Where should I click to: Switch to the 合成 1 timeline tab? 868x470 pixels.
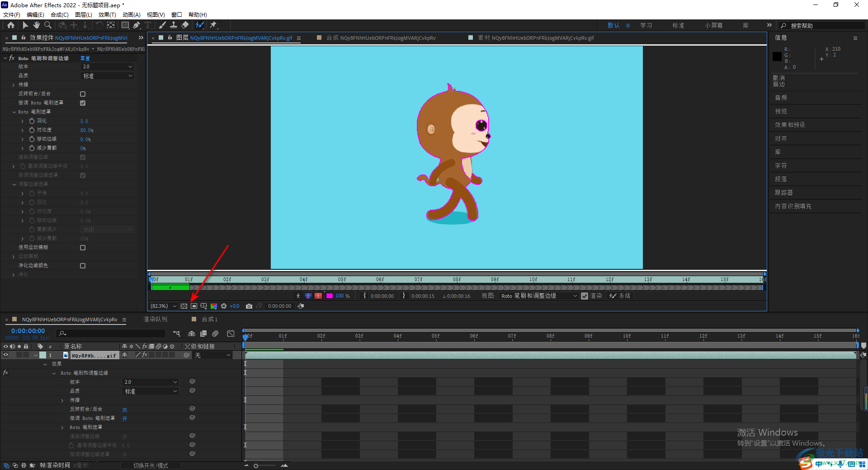tap(209, 319)
